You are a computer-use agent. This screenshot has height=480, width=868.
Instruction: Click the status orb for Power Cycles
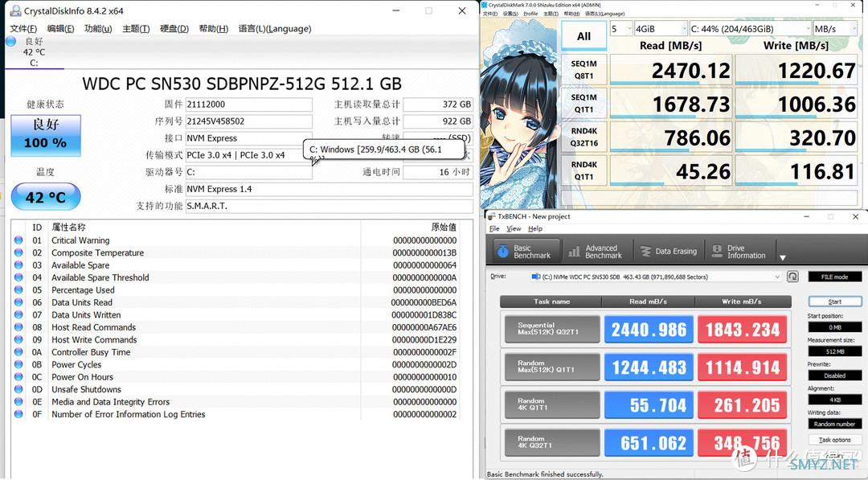click(18, 364)
